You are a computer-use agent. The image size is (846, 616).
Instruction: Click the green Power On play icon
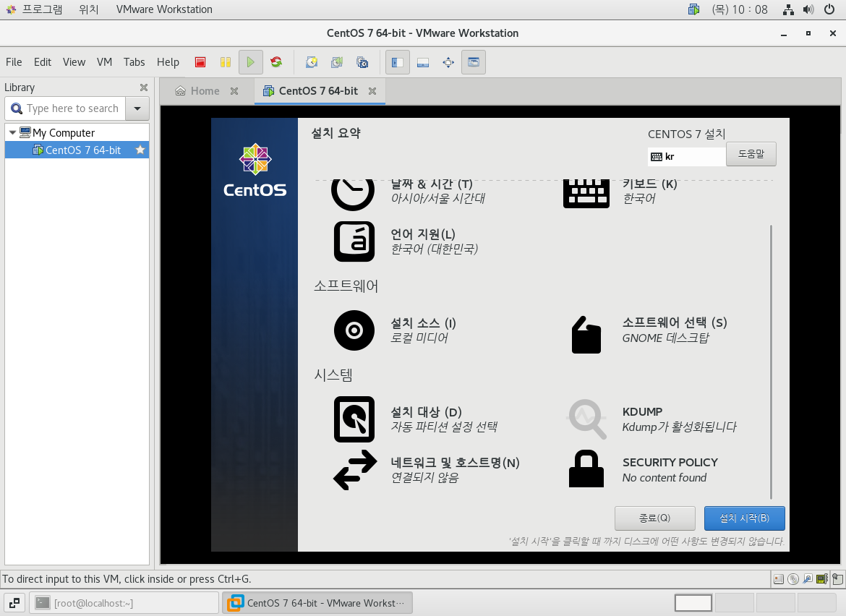(250, 62)
